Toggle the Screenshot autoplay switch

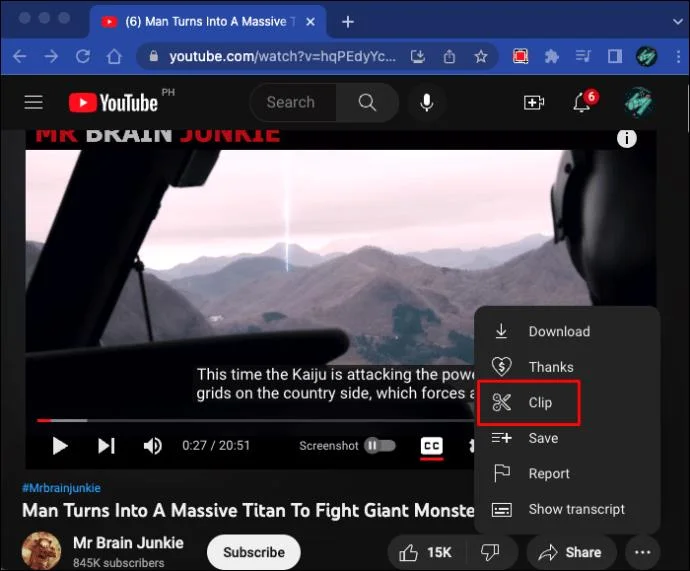pos(380,446)
